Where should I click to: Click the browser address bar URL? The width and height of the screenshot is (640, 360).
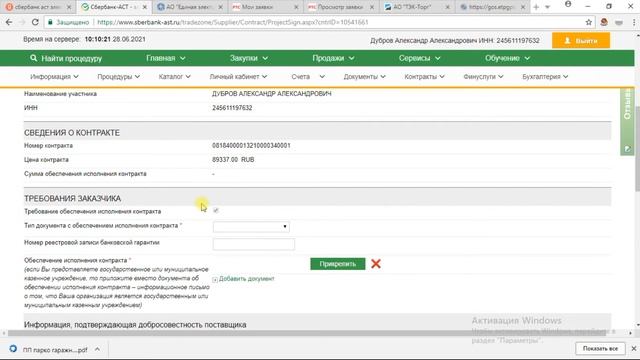coord(233,22)
